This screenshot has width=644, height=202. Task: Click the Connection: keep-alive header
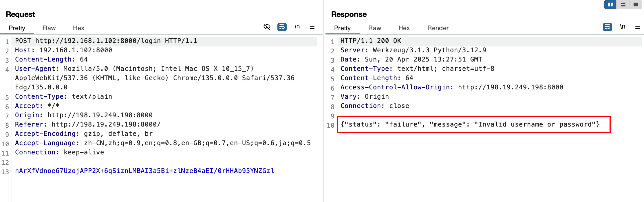(60, 152)
